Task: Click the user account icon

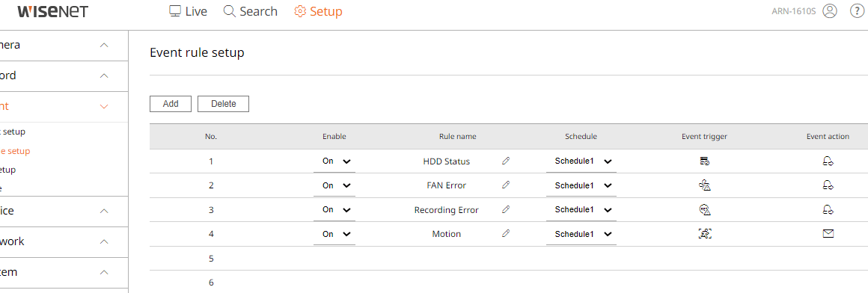Action: (x=830, y=11)
